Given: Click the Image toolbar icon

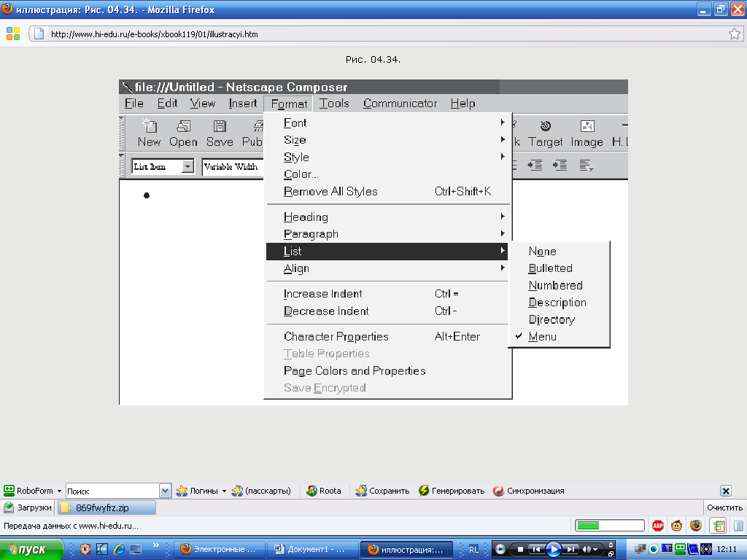Looking at the screenshot, I should point(587,126).
